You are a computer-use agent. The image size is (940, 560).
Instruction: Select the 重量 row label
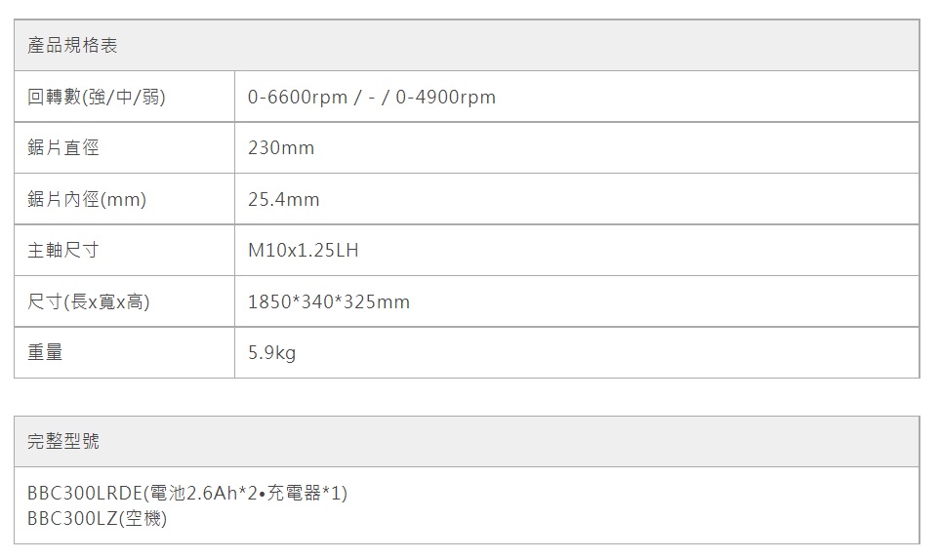point(45,353)
